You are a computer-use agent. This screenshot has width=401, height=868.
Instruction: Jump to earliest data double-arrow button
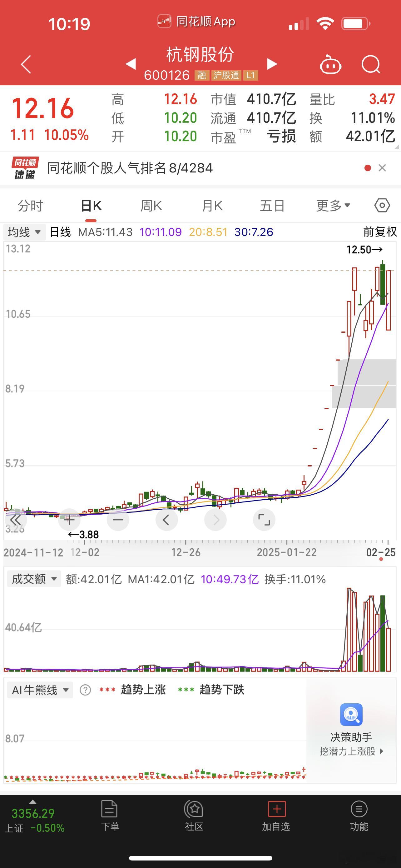pos(16,520)
